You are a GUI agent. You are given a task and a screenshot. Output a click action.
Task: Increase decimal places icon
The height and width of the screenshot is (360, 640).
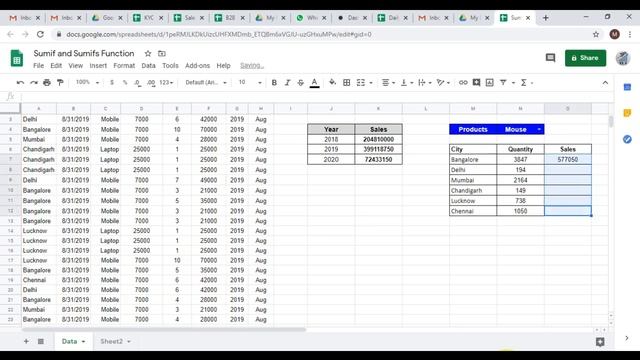(x=151, y=83)
